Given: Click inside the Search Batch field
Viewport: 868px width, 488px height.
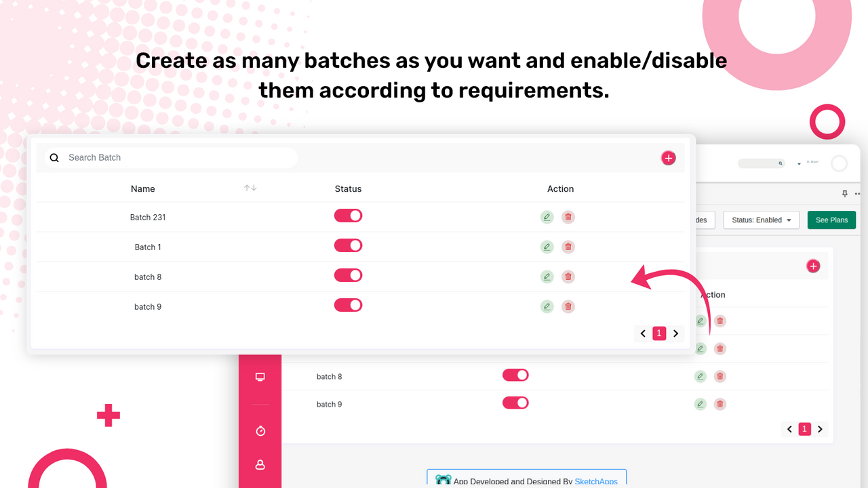Looking at the screenshot, I should click(x=170, y=157).
